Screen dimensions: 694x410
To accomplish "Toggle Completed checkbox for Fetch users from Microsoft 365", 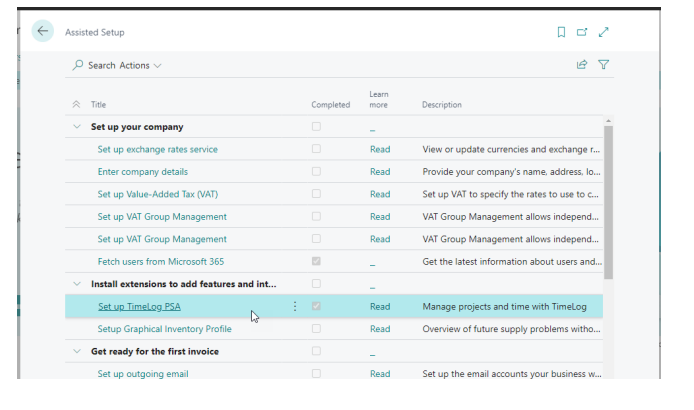I will [316, 261].
